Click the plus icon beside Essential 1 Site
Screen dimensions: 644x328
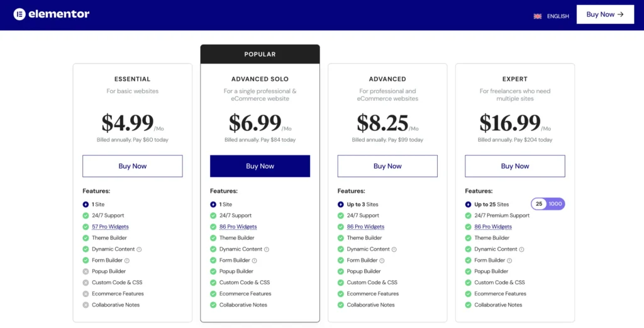(x=86, y=204)
